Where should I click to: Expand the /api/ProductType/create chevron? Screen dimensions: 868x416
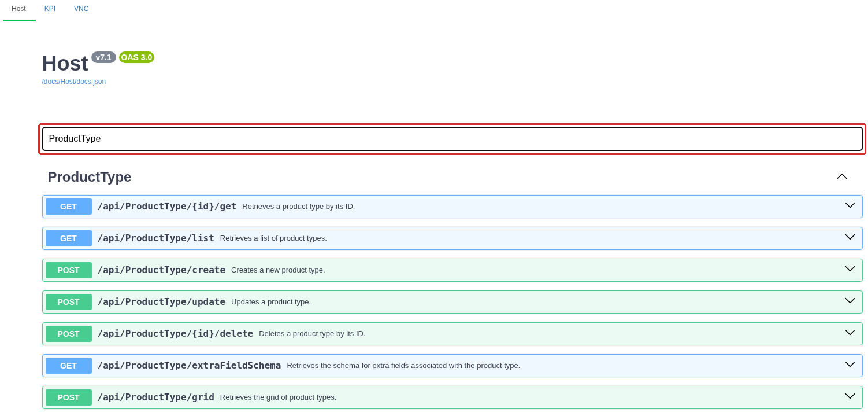click(x=850, y=269)
